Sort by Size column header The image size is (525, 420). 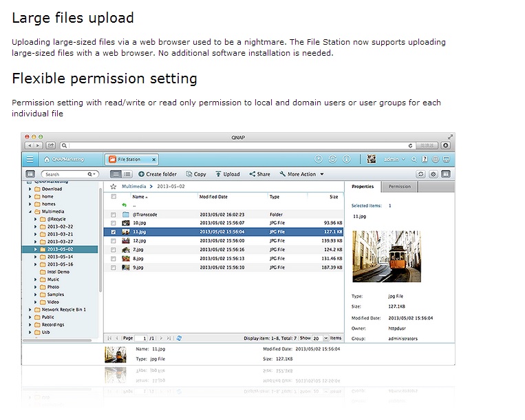click(x=334, y=197)
